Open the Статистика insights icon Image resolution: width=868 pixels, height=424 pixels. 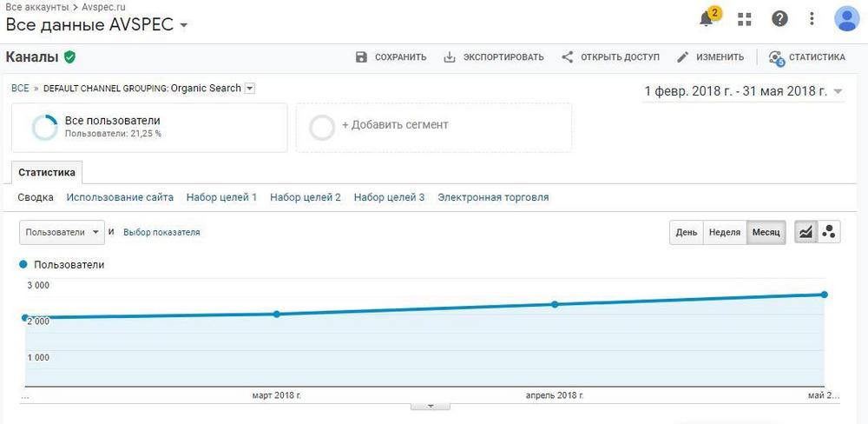pos(776,57)
